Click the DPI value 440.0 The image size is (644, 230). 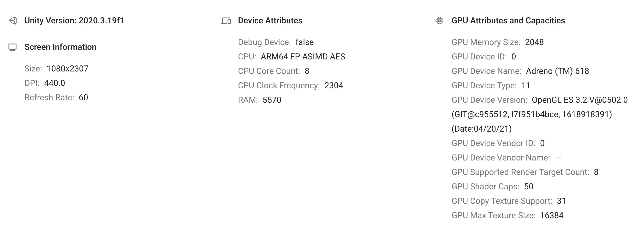click(54, 83)
